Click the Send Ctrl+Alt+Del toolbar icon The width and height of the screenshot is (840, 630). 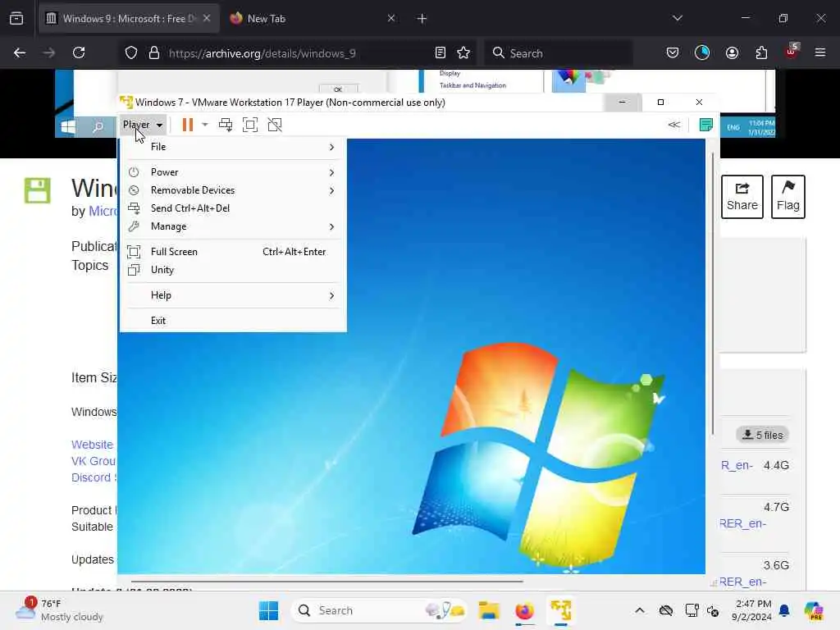pyautogui.click(x=226, y=125)
